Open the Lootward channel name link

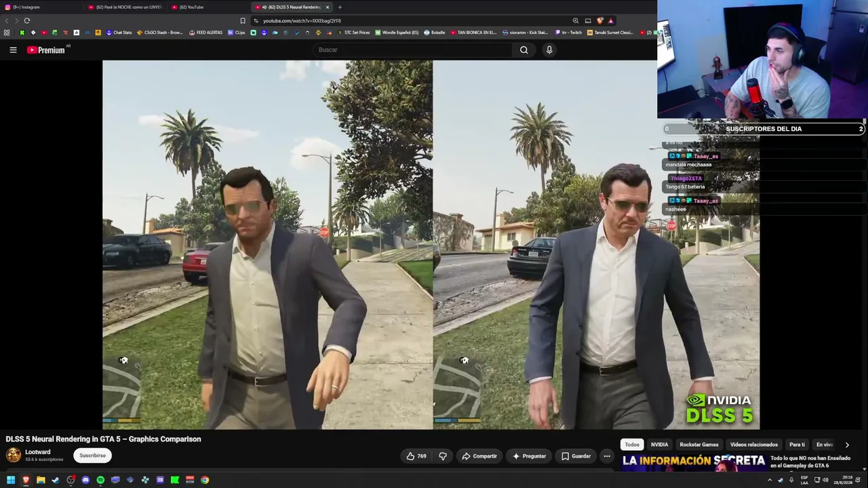point(38,452)
